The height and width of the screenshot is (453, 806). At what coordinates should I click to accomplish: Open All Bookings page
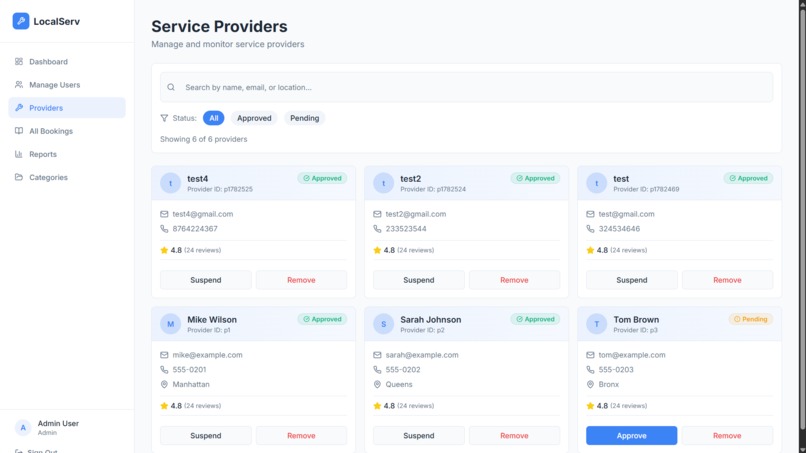pyautogui.click(x=67, y=131)
